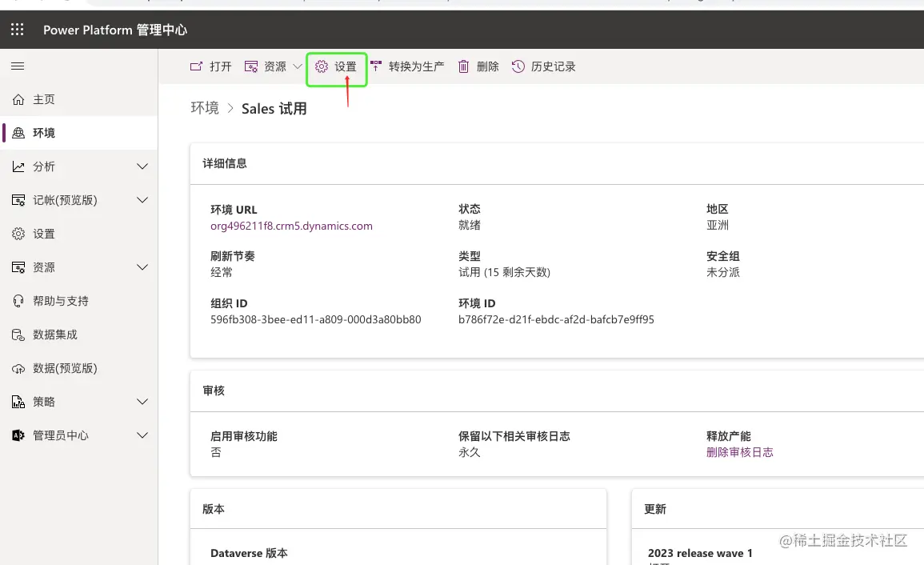The height and width of the screenshot is (565, 924).
Task: Select 环境 in the navigation
Action: [x=79, y=134]
